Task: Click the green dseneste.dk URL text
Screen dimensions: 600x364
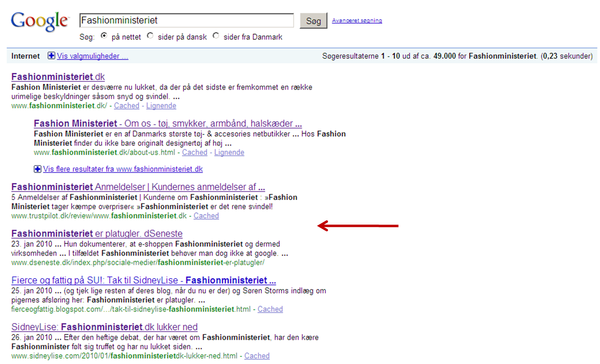Action: pyautogui.click(x=138, y=263)
